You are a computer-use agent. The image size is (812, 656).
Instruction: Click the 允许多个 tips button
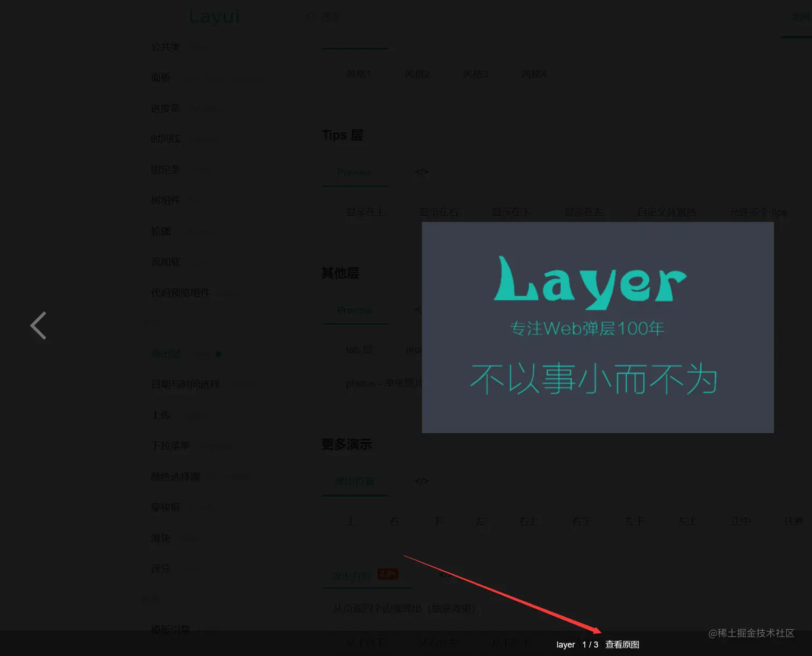758,212
